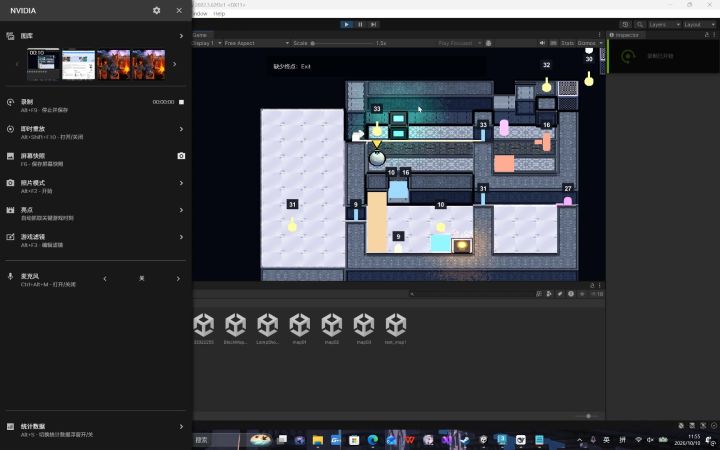The width and height of the screenshot is (720, 450).
Task: Toggle Stats in Game view
Action: 568,43
